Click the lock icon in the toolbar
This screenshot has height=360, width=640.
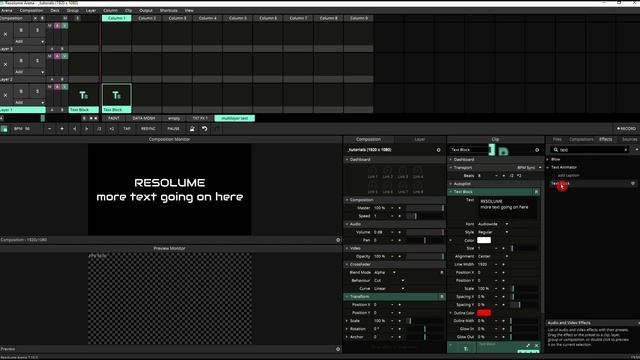click(192, 129)
